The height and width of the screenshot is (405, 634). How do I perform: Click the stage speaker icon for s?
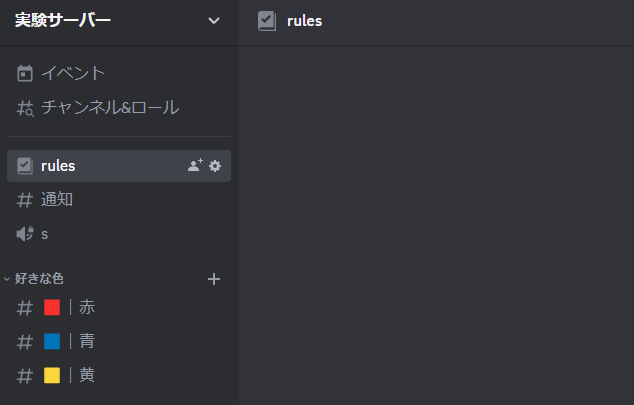[25, 234]
